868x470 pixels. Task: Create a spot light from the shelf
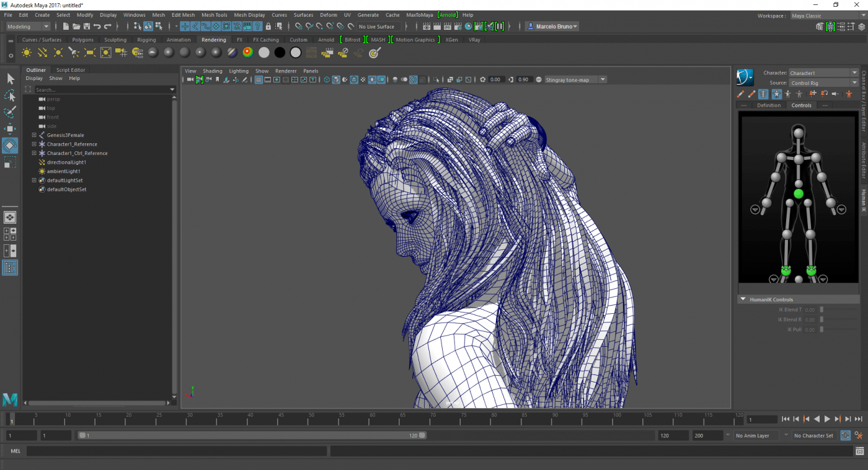[74, 53]
